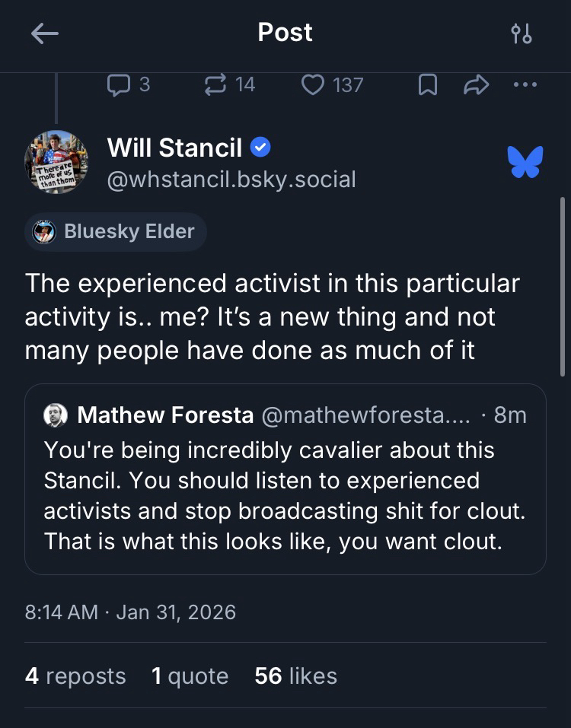Viewport: 571px width, 728px height.
Task: Click the 8:14 AM Jan 31 timestamp
Action: 130,612
